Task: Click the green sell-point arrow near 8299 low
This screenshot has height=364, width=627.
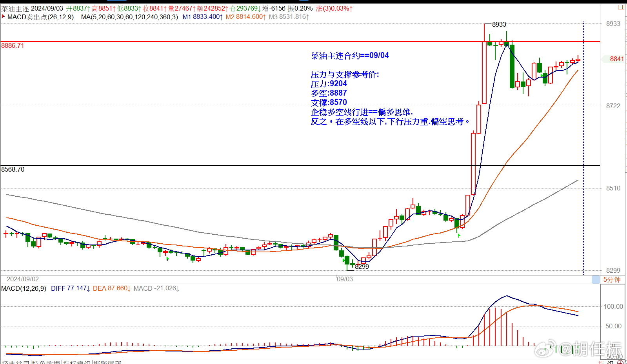Action: pos(343,260)
